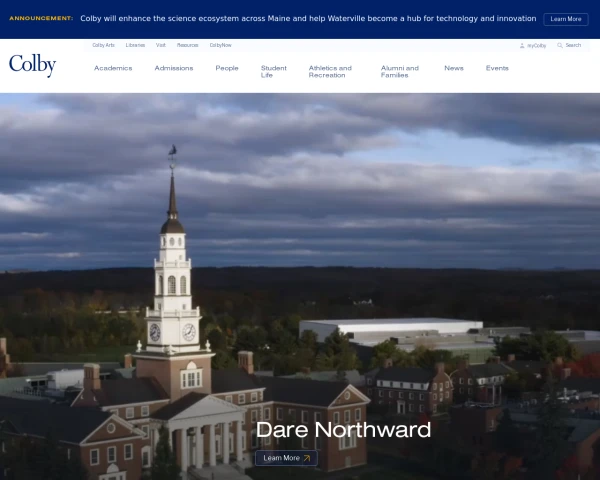This screenshot has height=480, width=600.
Task: Click the Colby Arts link
Action: (x=103, y=45)
